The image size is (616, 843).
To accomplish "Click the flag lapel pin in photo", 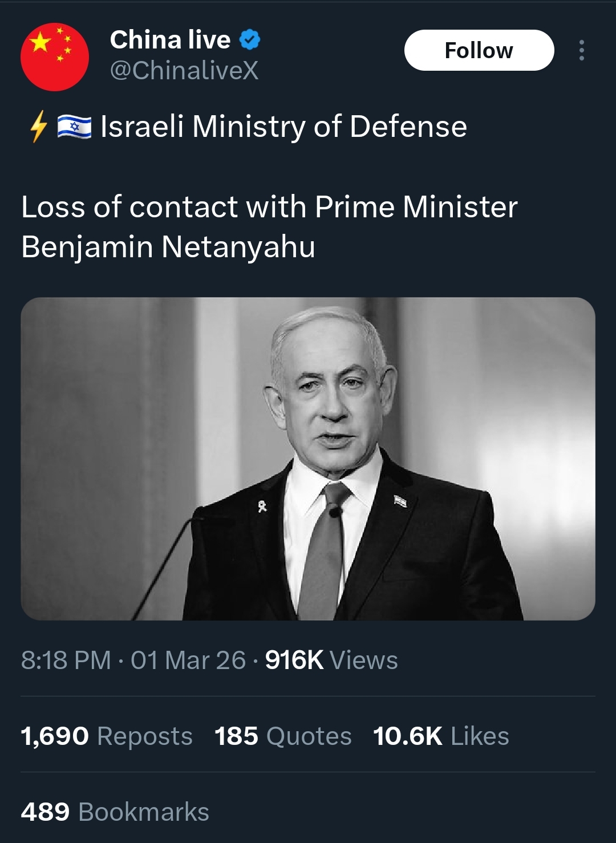I will pyautogui.click(x=400, y=501).
